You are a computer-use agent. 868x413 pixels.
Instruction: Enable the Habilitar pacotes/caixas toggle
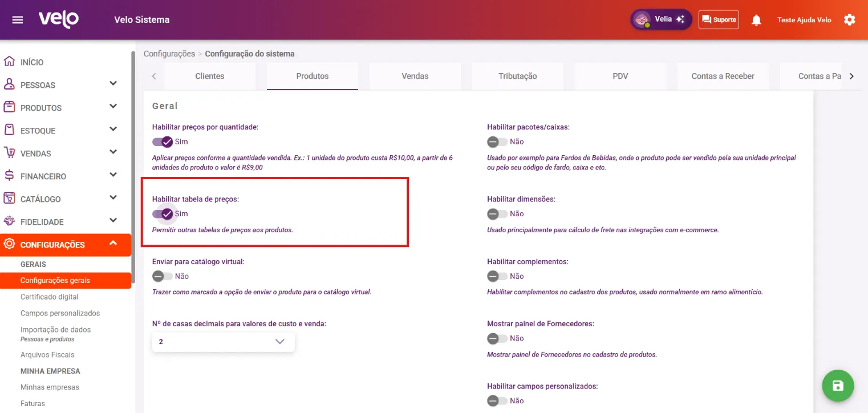[x=497, y=141]
